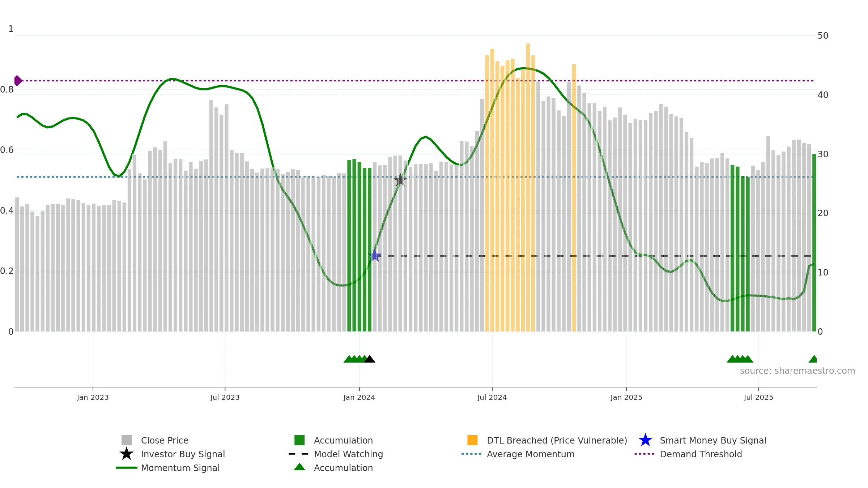Click the orange DTL Breached legend swatch

(x=472, y=440)
